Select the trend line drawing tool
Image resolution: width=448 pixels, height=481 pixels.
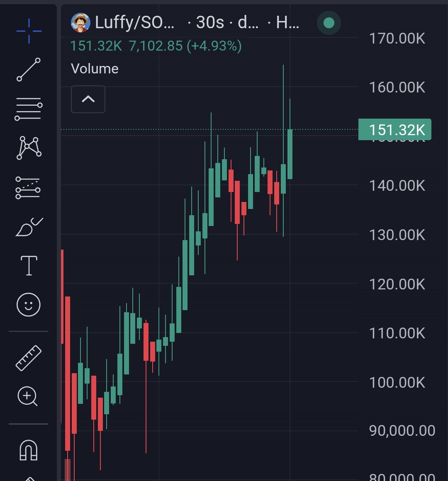pyautogui.click(x=29, y=69)
